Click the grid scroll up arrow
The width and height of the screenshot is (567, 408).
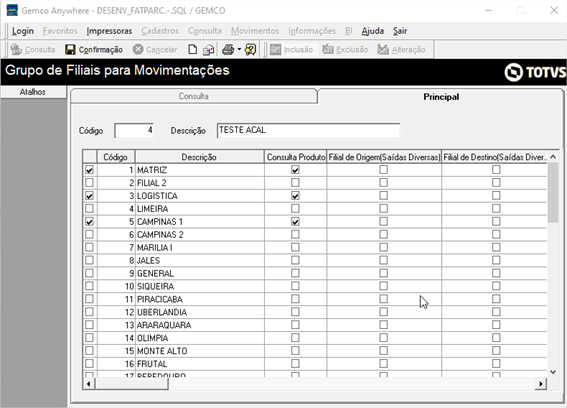click(553, 157)
